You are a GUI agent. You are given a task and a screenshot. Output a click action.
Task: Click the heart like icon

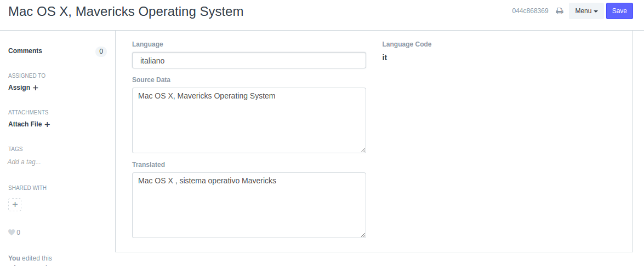[x=11, y=233]
